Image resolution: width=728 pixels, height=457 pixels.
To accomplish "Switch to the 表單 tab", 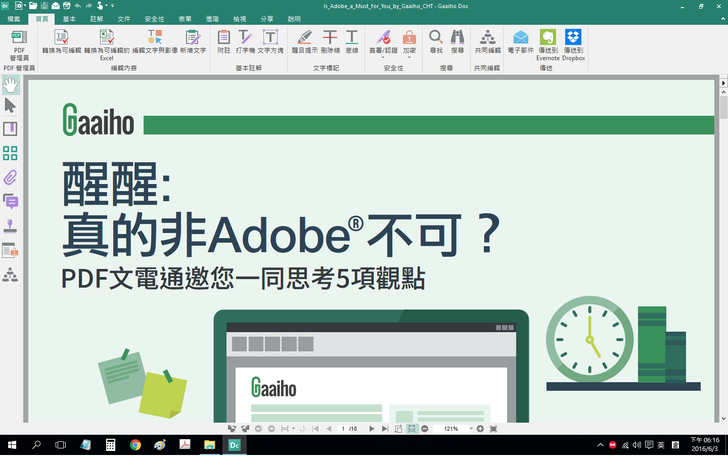I will [185, 19].
